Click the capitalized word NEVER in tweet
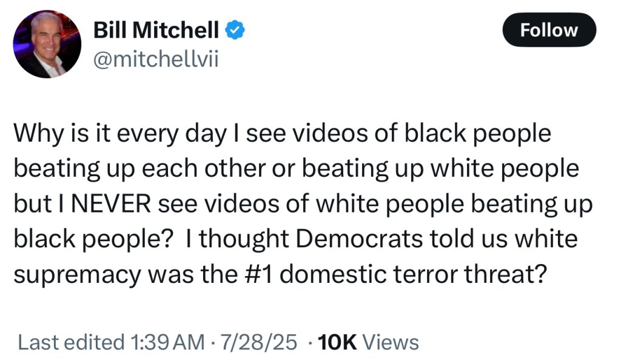The height and width of the screenshot is (364, 621). pos(110,204)
